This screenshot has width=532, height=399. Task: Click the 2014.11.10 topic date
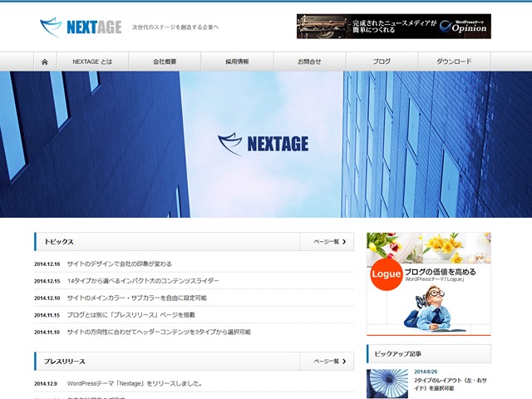[47, 332]
